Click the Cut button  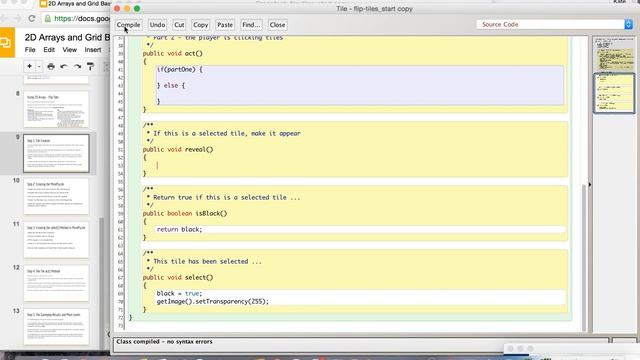[x=179, y=25]
